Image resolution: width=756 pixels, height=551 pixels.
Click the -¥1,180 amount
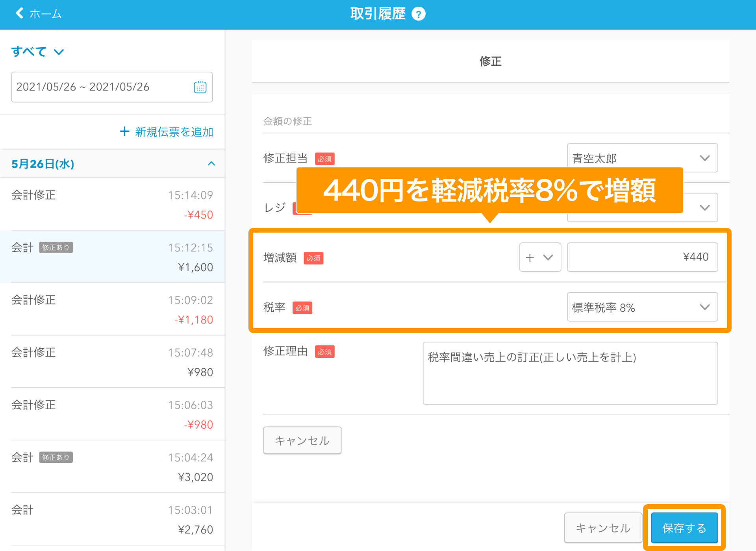pyautogui.click(x=194, y=320)
